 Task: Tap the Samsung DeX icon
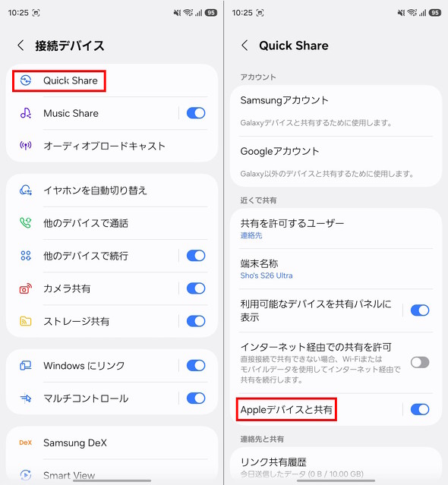pos(25,442)
